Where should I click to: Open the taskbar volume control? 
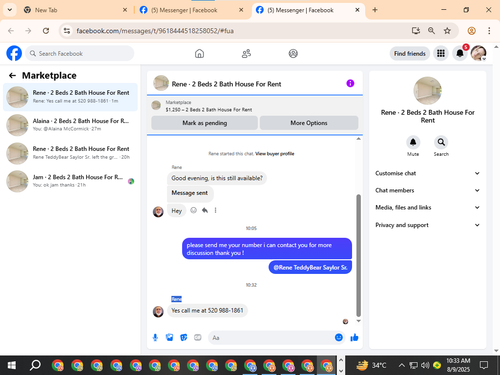tap(425, 366)
